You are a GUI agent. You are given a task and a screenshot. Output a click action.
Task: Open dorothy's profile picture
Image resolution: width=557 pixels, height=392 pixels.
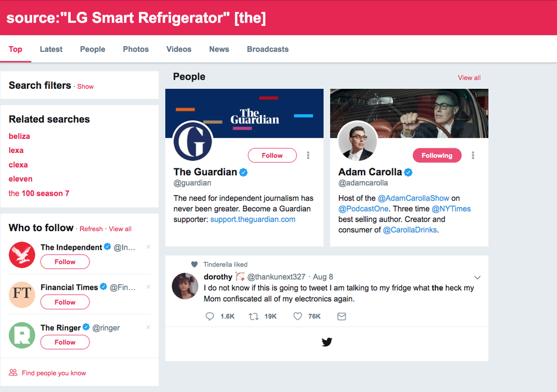(x=185, y=286)
